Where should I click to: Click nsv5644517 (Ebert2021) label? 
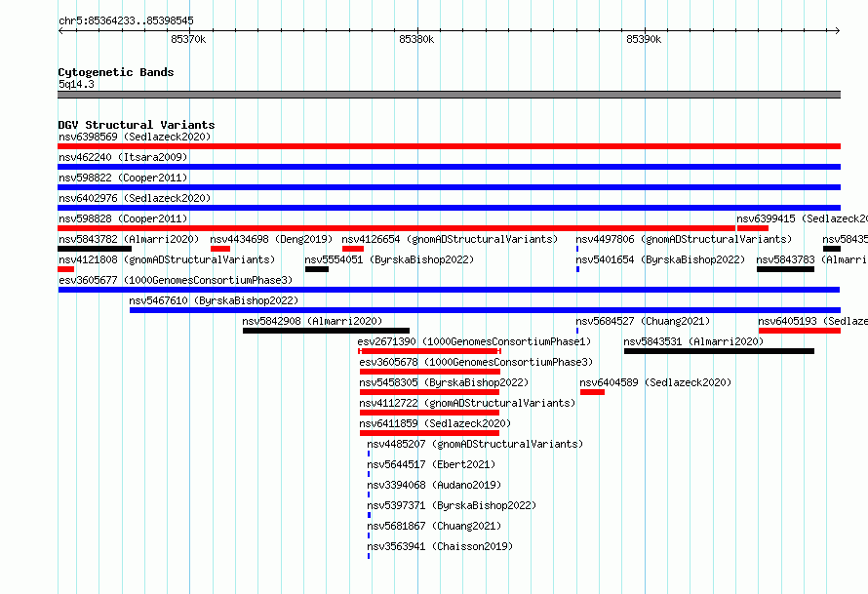click(431, 464)
